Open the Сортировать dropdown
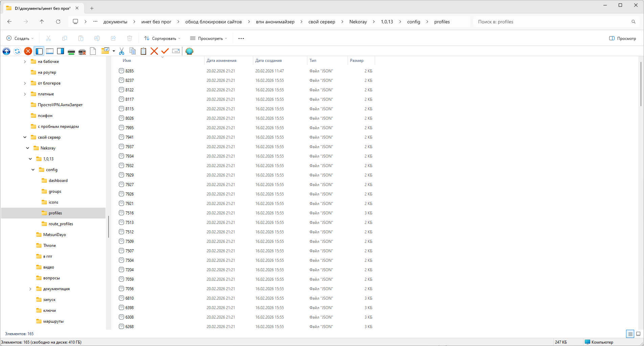The height and width of the screenshot is (346, 644). [162, 39]
